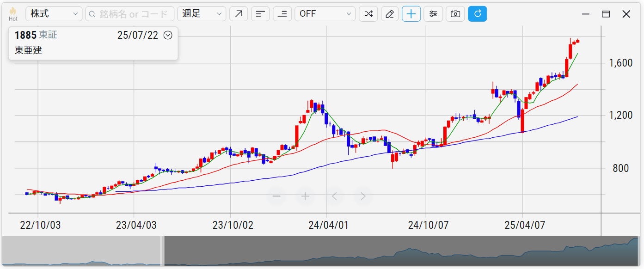Open chart settings sliders icon
The image size is (644, 269).
click(x=433, y=14)
